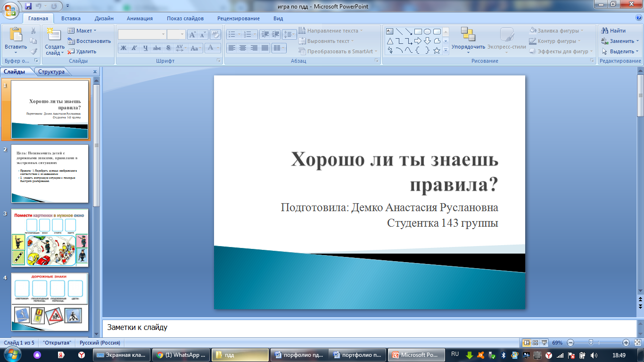
Task: Switch to Slide Sorter view icon
Action: 536,343
